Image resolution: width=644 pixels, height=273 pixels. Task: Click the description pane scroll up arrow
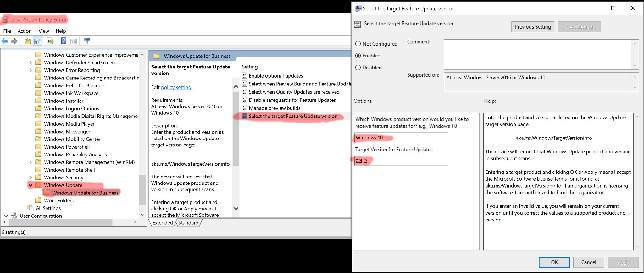[x=236, y=87]
